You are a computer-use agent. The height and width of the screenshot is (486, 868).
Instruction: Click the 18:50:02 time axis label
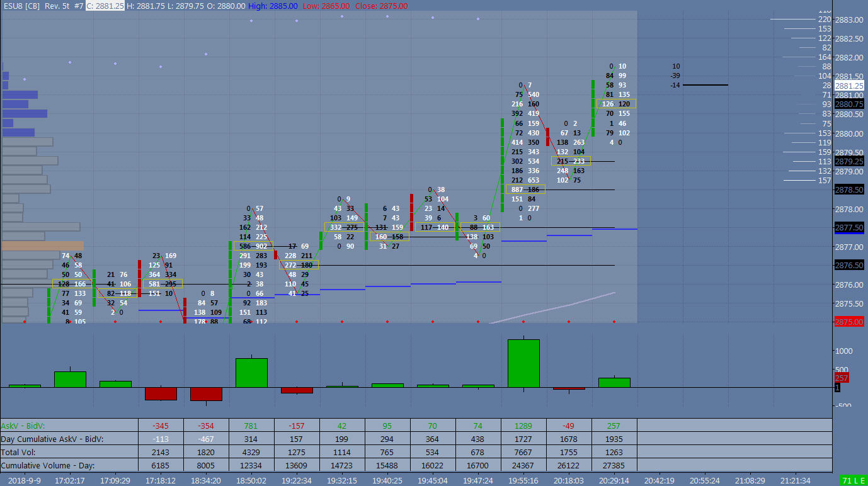coord(251,480)
